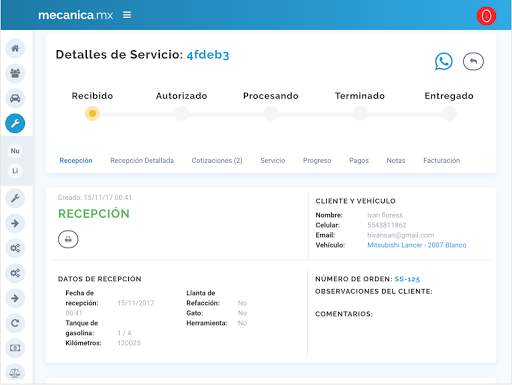The width and height of the screenshot is (512, 385).
Task: Click the Kilómetros value 120025
Action: point(129,343)
